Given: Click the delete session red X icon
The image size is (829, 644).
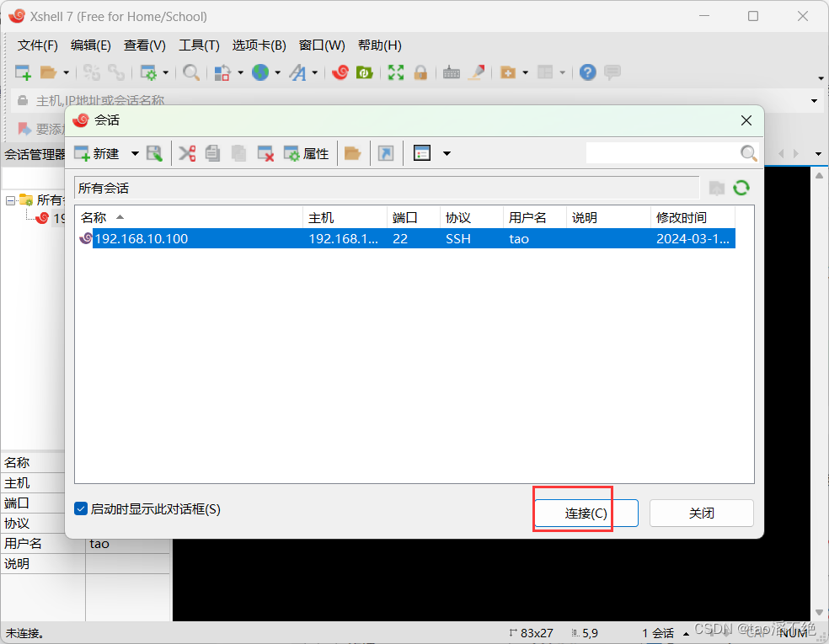Looking at the screenshot, I should pos(265,154).
